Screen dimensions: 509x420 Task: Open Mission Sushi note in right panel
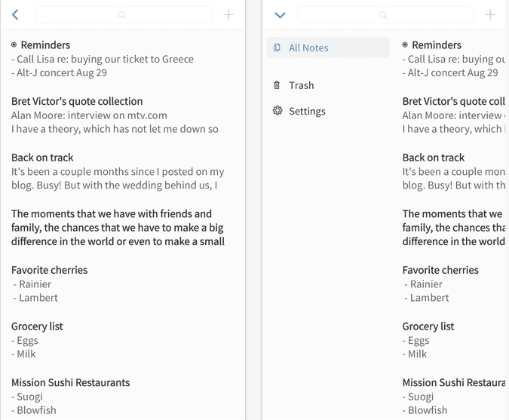tap(454, 382)
